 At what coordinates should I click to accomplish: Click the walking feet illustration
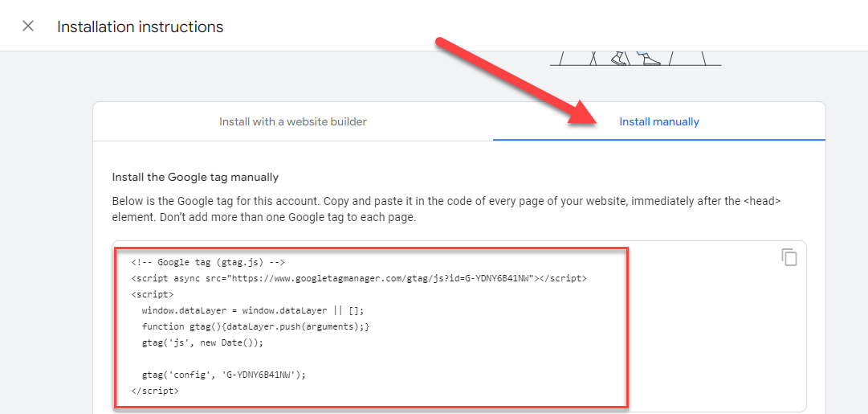(635, 58)
